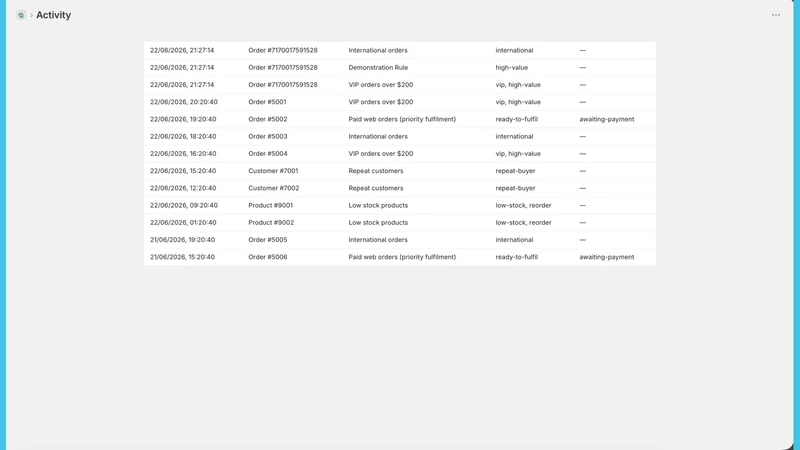The height and width of the screenshot is (450, 800).
Task: Click 'repeat-buyer' tag in Customer #7002 row
Action: (x=515, y=188)
